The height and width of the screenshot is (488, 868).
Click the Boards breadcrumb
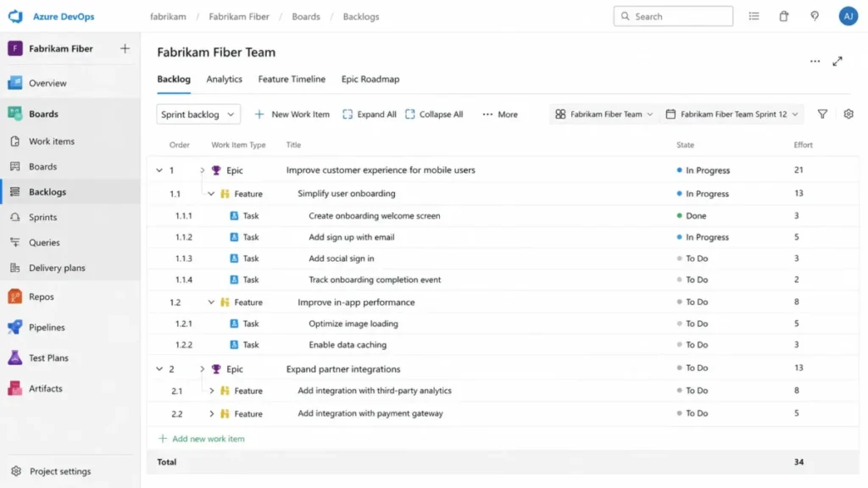pos(306,17)
